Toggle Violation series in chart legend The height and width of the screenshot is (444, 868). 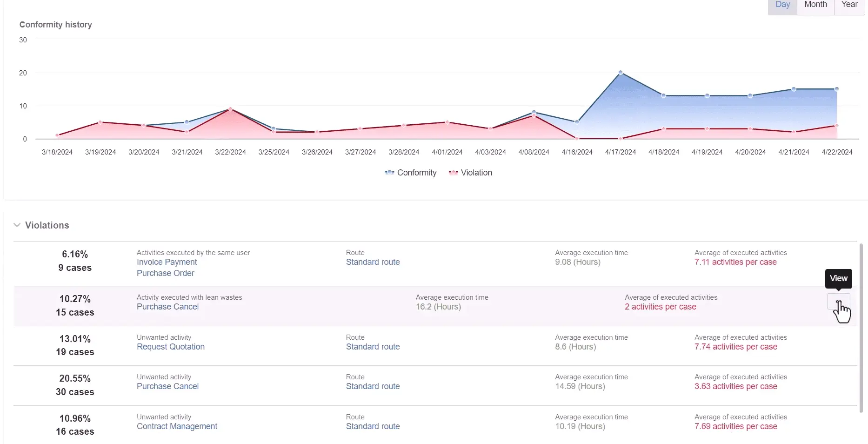pyautogui.click(x=470, y=173)
